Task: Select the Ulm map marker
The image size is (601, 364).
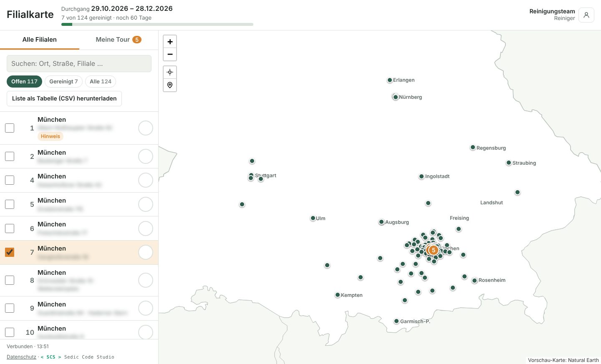Action: [x=313, y=218]
